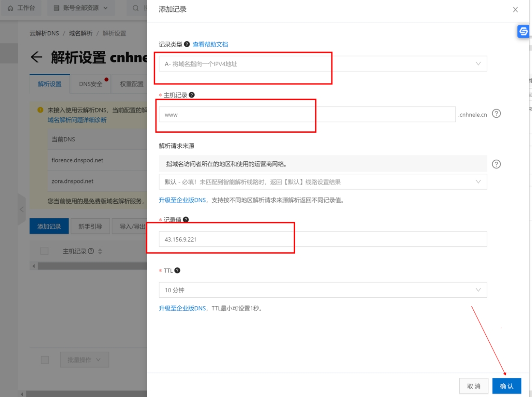Switch to the DNS安全 tab
This screenshot has height=397, width=532.
click(91, 84)
